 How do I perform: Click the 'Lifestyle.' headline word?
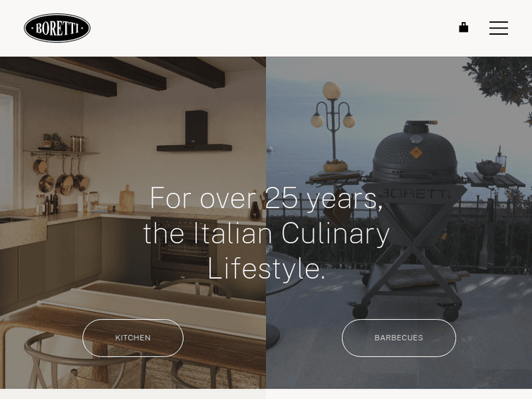coord(266,269)
